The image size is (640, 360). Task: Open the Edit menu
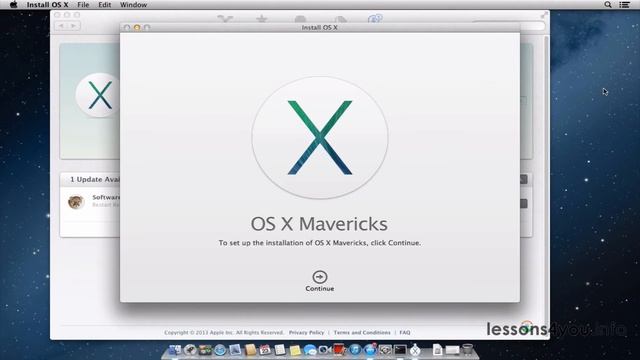tap(104, 5)
